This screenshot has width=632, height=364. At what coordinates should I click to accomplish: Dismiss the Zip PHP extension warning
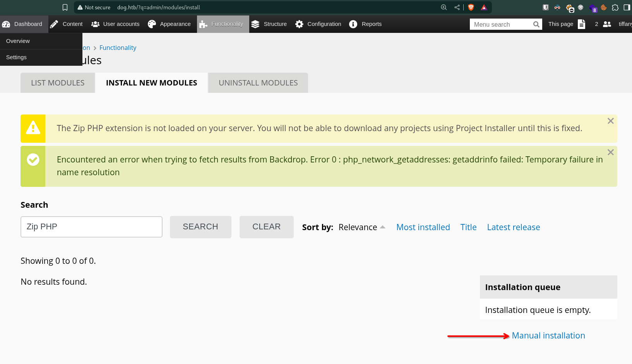pos(611,121)
